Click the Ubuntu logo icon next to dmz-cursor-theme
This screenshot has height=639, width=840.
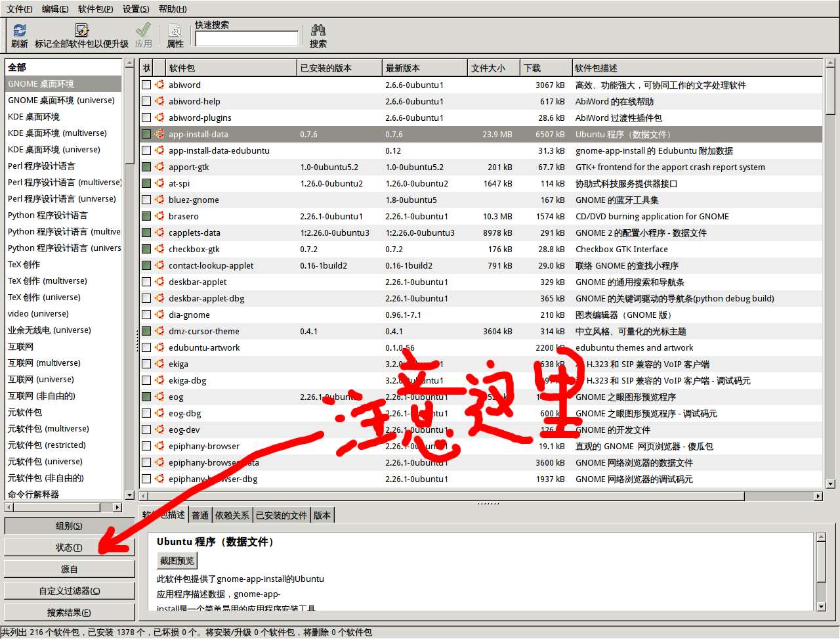tap(159, 331)
